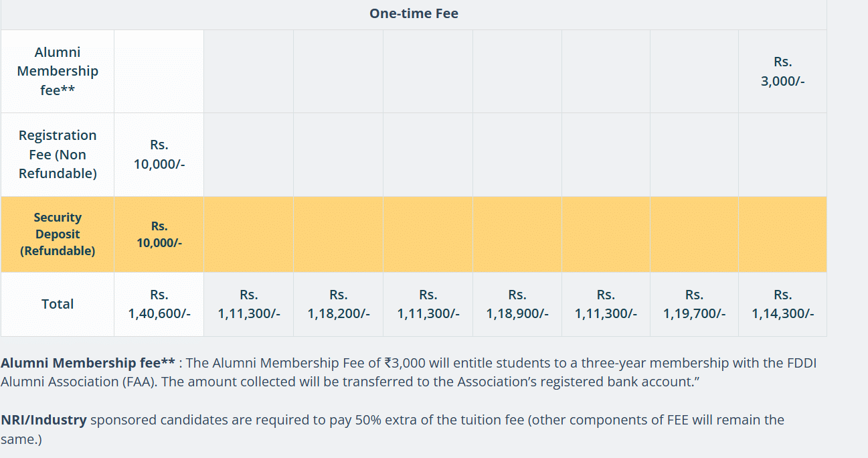Click the empty yellow security deposit last cell
This screenshot has width=868, height=458.
point(782,234)
